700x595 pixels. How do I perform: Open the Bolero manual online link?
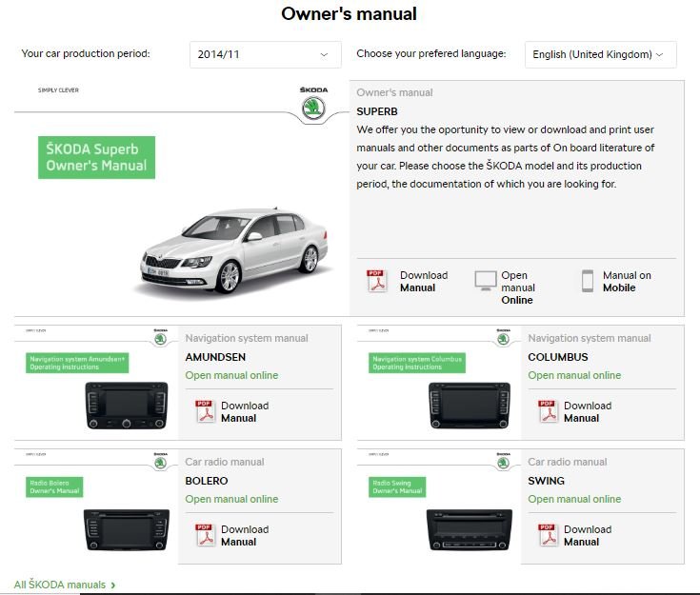(231, 499)
